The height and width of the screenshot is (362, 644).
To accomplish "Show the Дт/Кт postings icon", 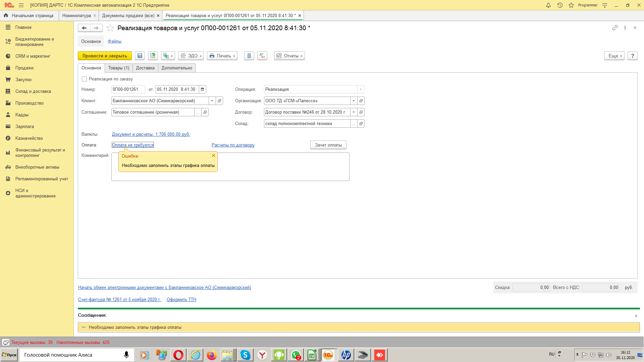I will 262,56.
